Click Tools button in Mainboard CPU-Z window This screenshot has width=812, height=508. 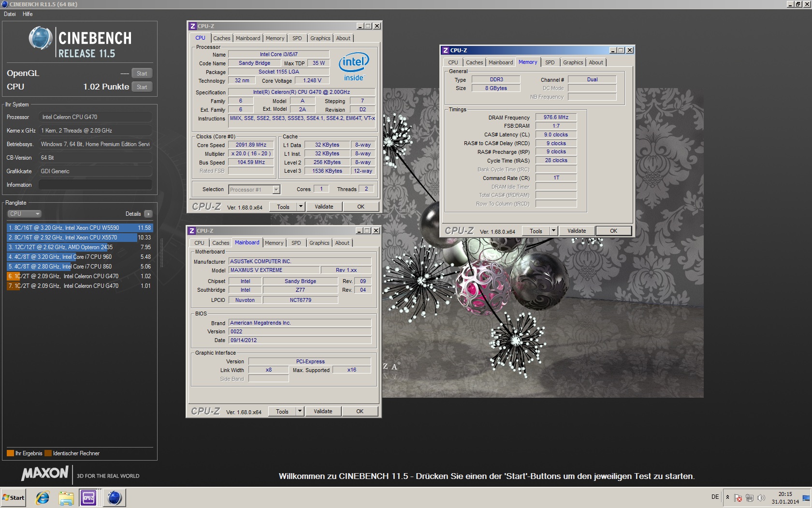282,411
